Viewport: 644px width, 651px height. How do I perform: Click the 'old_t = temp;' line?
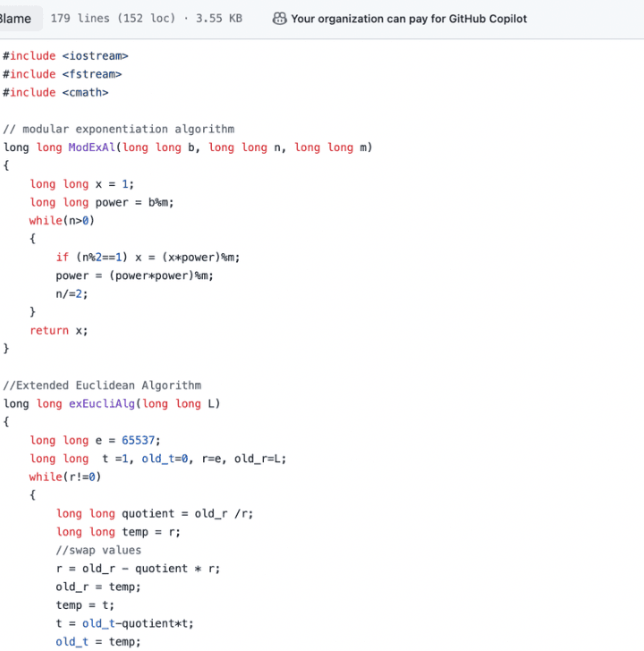(98, 641)
